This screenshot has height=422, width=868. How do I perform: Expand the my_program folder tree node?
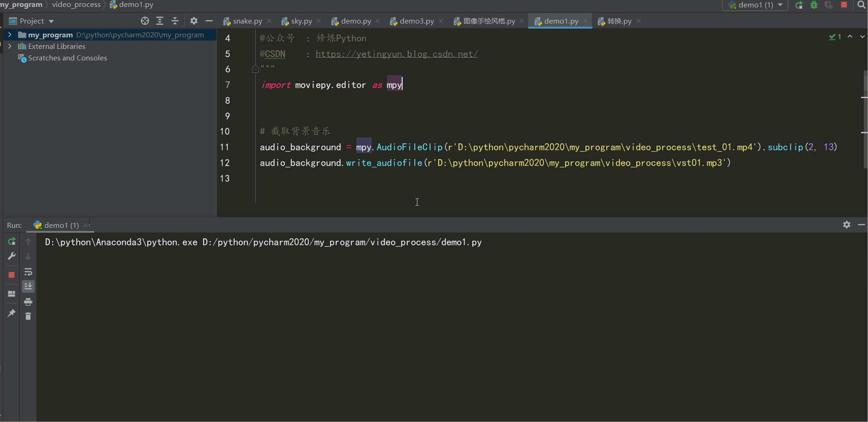[x=10, y=35]
